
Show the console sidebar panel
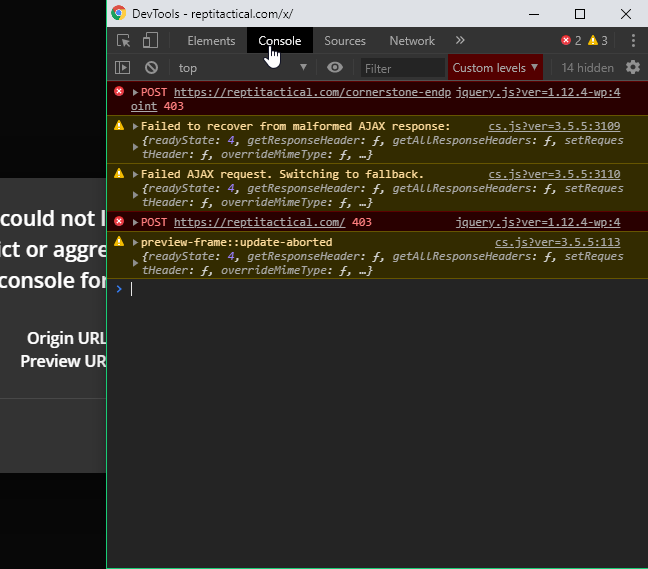[123, 68]
